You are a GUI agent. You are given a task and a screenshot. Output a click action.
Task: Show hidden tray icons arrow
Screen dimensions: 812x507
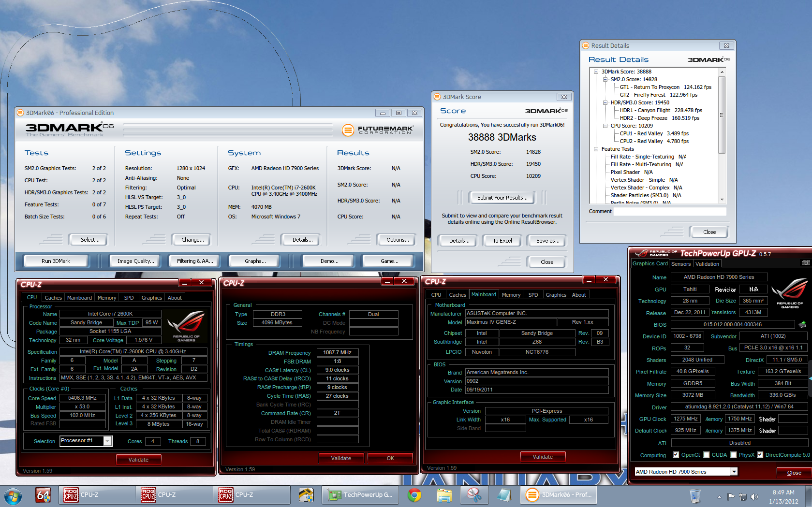tap(719, 496)
